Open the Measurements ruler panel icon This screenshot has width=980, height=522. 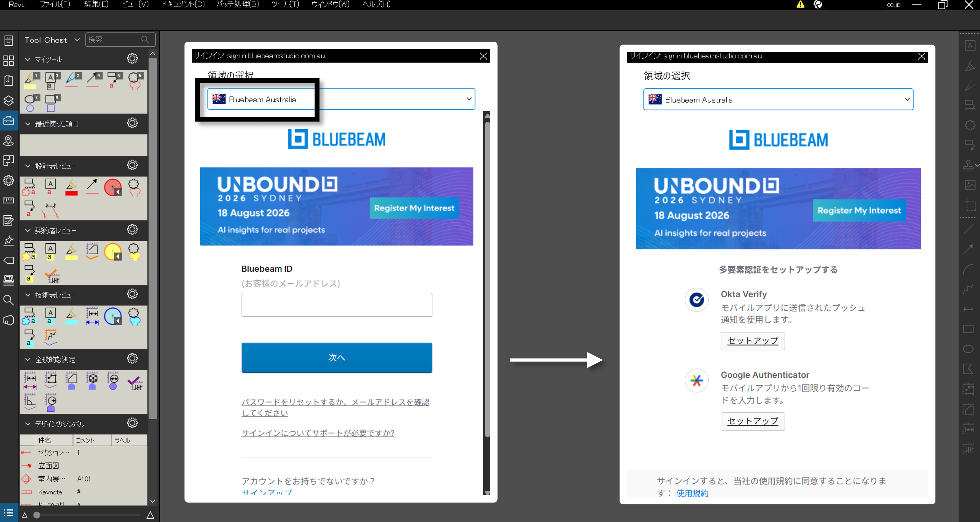tap(8, 200)
